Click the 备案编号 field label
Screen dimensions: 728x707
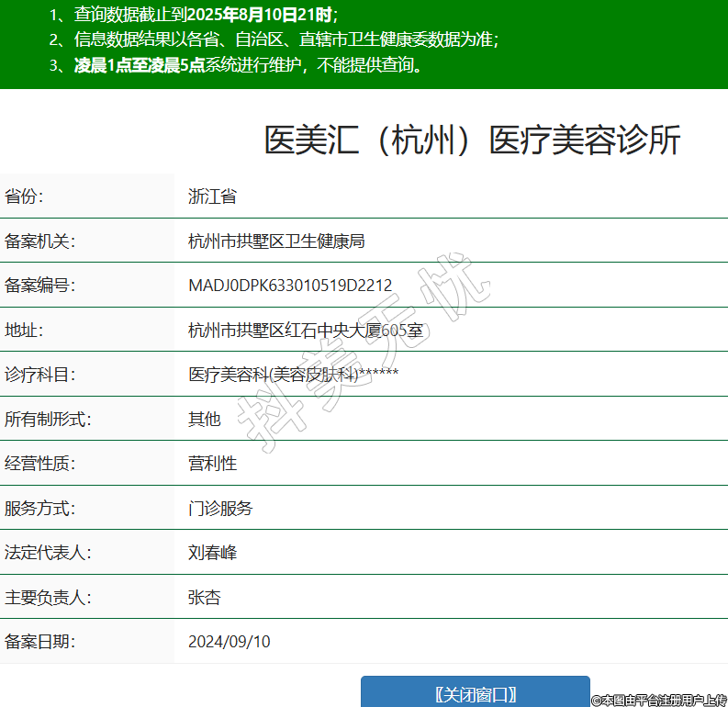coord(39,285)
